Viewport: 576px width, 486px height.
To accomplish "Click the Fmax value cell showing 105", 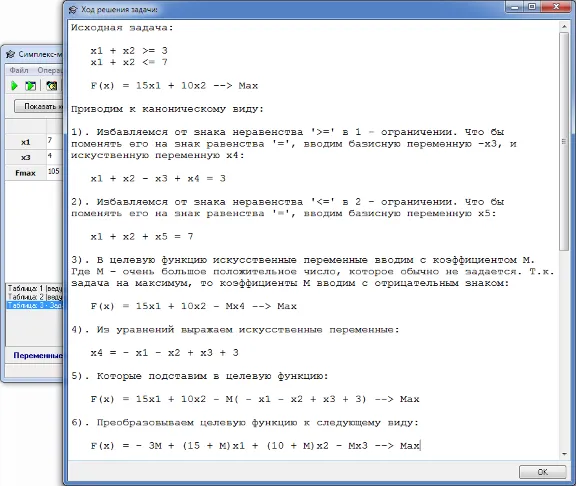I will pos(55,172).
